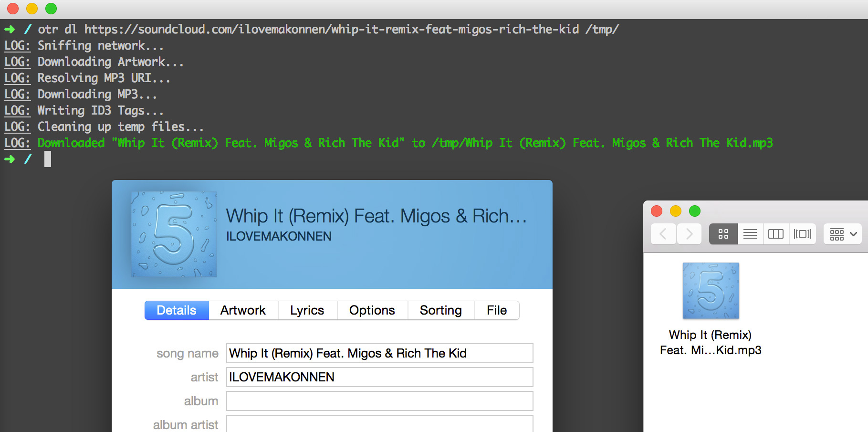
Task: Switch Finder to icon view
Action: (723, 234)
